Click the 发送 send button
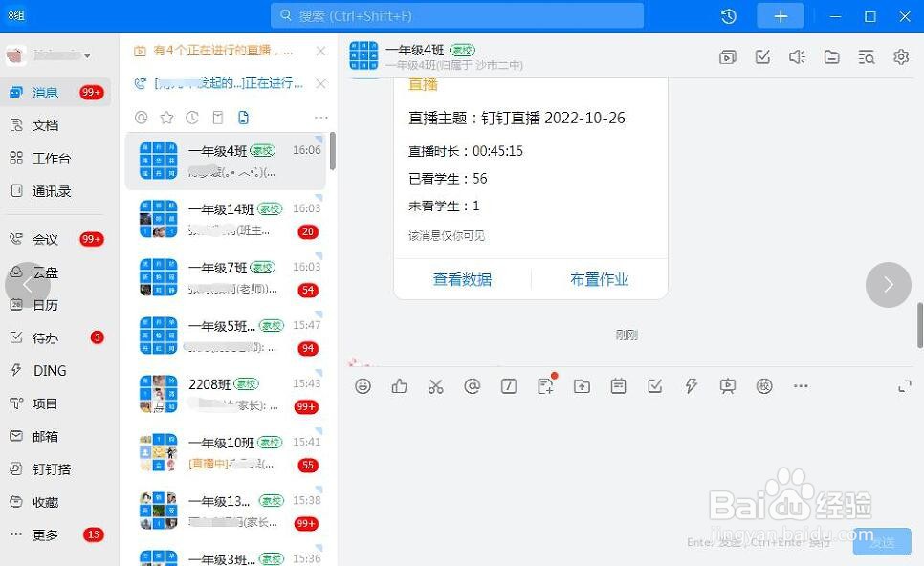The image size is (924, 566). click(x=882, y=542)
